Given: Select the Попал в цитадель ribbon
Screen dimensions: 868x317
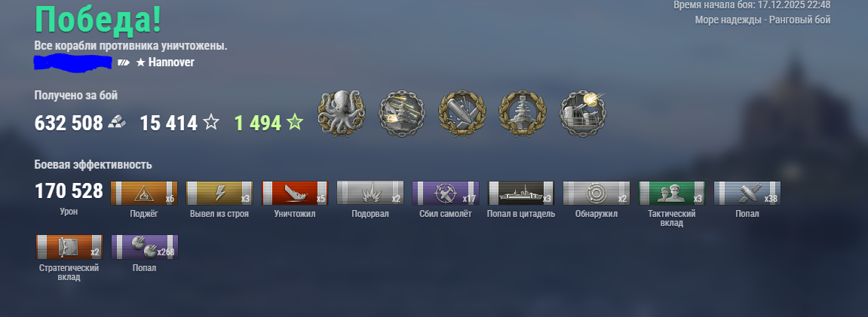Looking at the screenshot, I should [x=521, y=194].
